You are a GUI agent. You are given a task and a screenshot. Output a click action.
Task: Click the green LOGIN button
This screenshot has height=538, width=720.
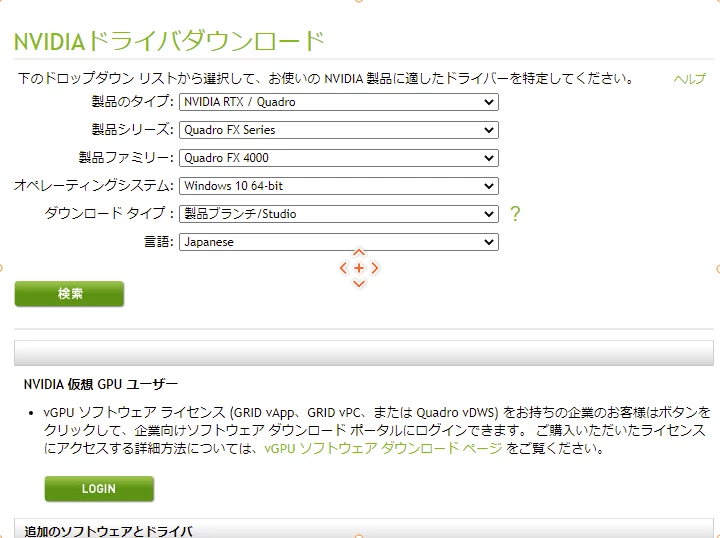pyautogui.click(x=99, y=489)
